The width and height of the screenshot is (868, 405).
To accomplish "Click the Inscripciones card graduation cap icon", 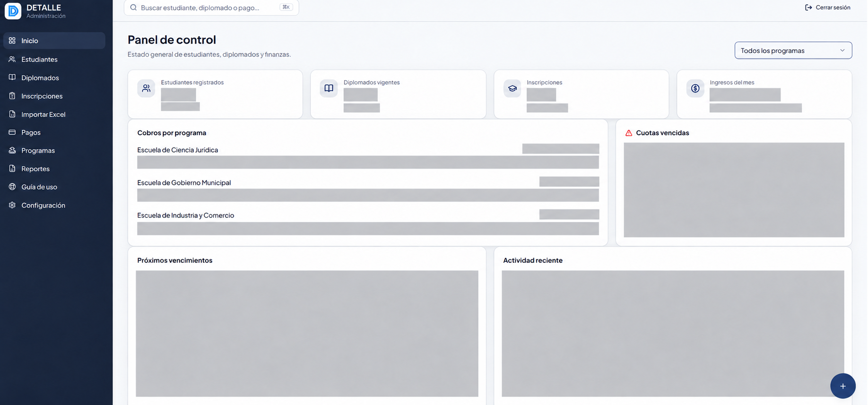I will point(512,88).
